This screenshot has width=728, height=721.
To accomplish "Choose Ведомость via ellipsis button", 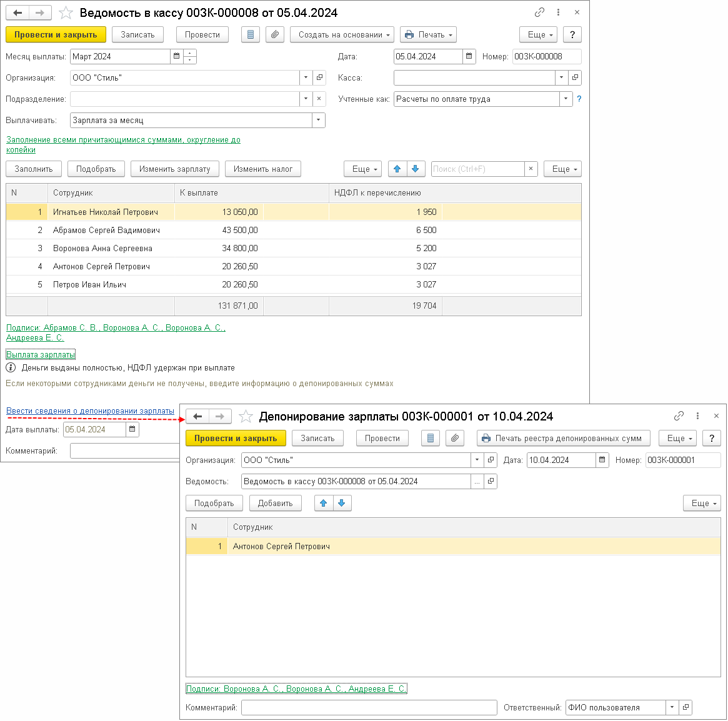I will click(x=477, y=482).
